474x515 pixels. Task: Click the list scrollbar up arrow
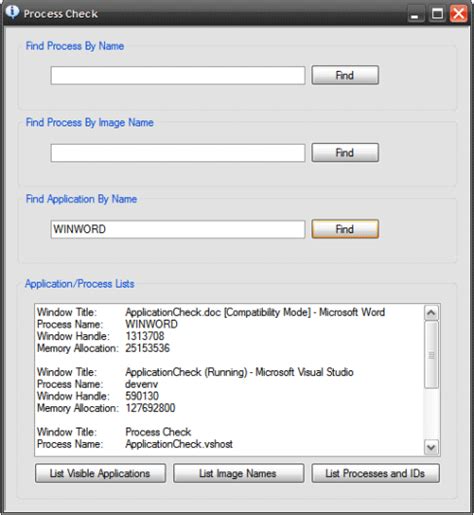point(431,313)
